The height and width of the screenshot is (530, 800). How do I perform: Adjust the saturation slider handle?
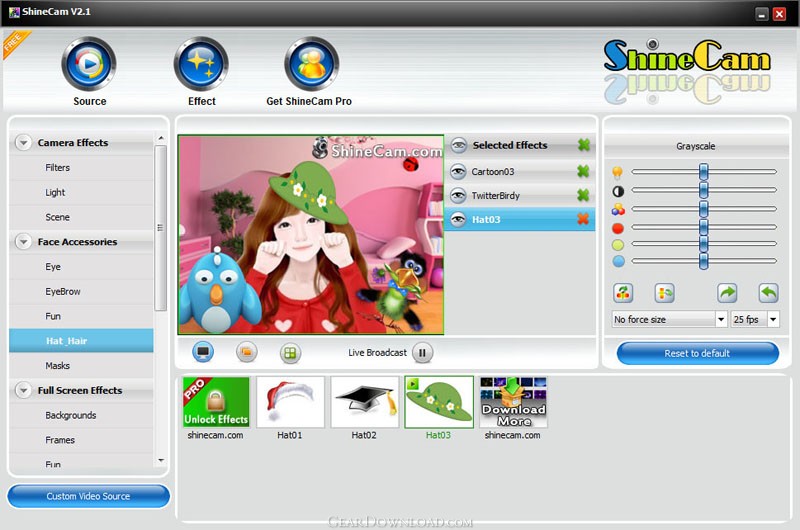[704, 209]
